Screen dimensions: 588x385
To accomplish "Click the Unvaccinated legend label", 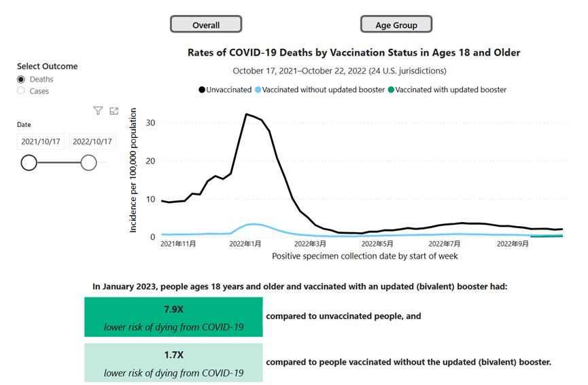I will [x=228, y=90].
